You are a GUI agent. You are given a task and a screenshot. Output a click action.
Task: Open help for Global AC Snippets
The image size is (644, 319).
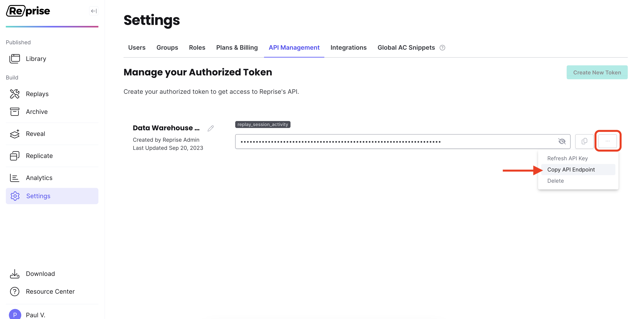coord(442,48)
